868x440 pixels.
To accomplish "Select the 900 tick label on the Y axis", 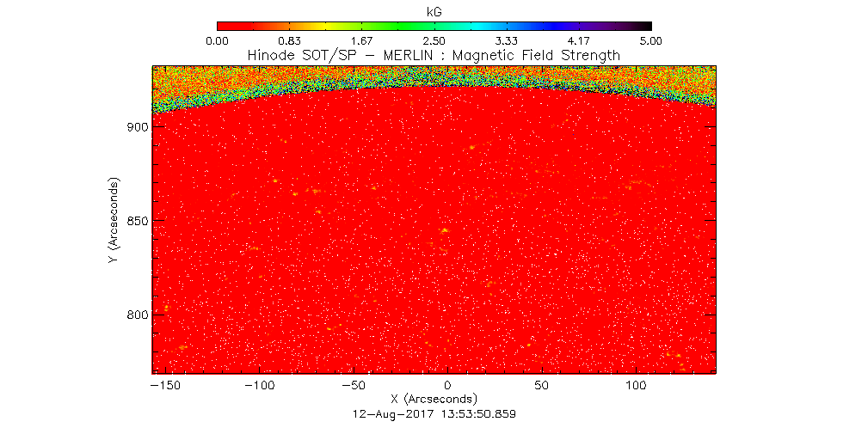I will tap(138, 127).
